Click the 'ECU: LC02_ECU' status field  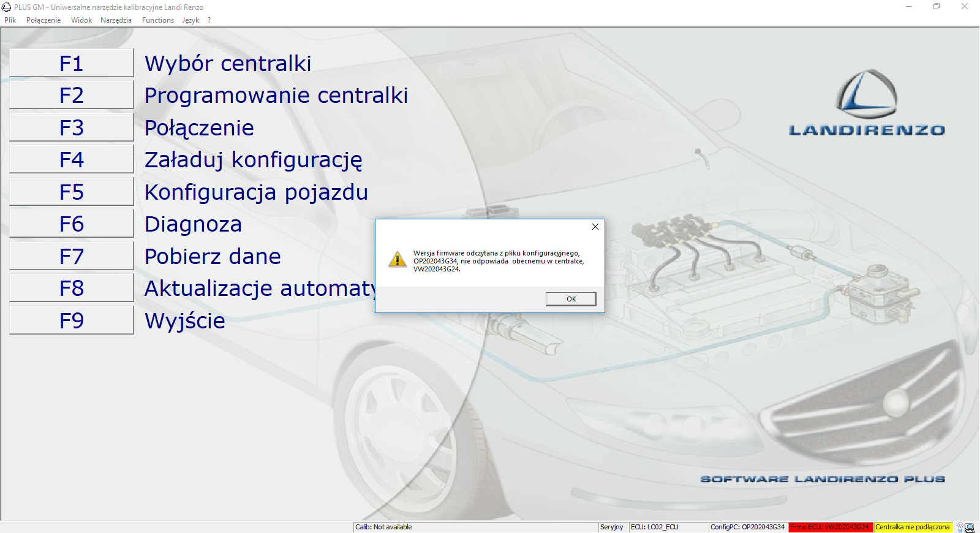(669, 527)
